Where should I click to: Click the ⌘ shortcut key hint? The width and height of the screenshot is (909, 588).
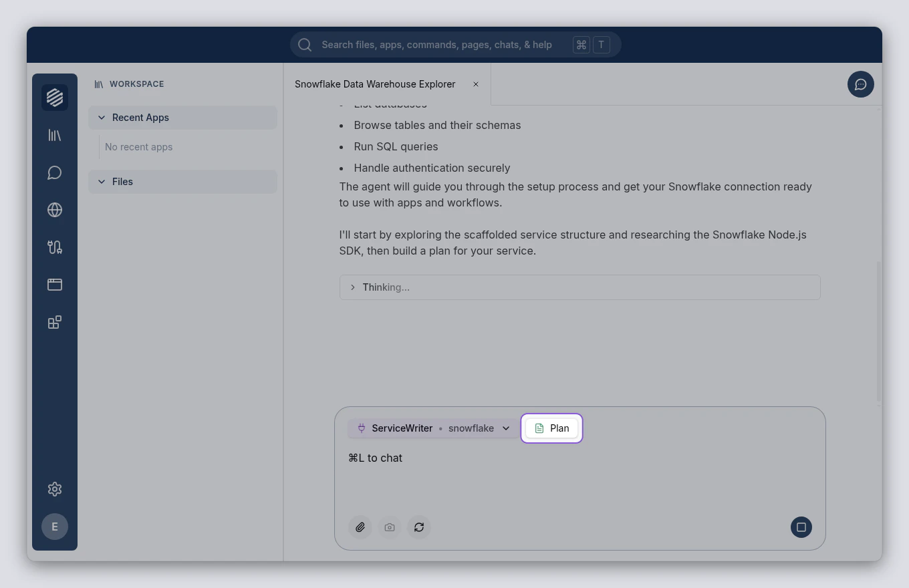(581, 45)
